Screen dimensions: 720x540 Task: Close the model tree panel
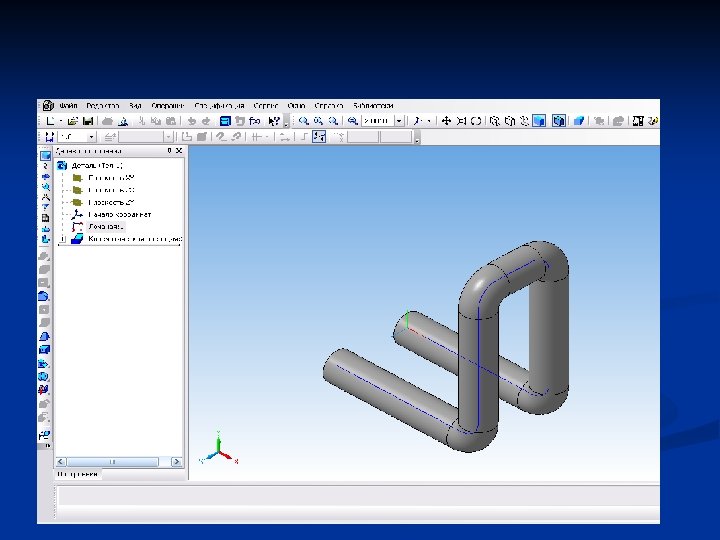point(179,151)
